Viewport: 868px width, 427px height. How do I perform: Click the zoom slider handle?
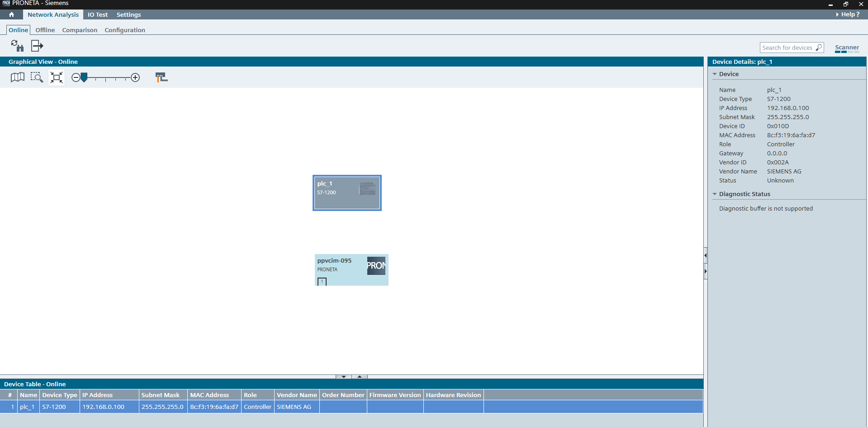(84, 77)
